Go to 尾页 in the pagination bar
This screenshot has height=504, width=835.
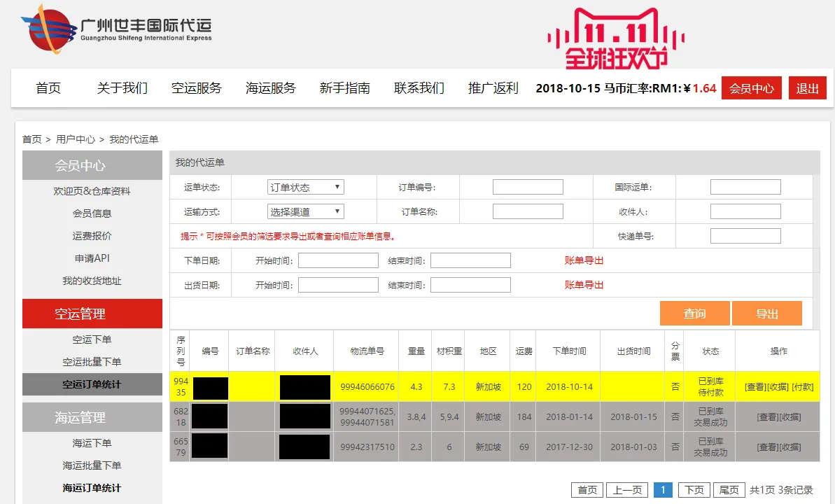tap(729, 489)
